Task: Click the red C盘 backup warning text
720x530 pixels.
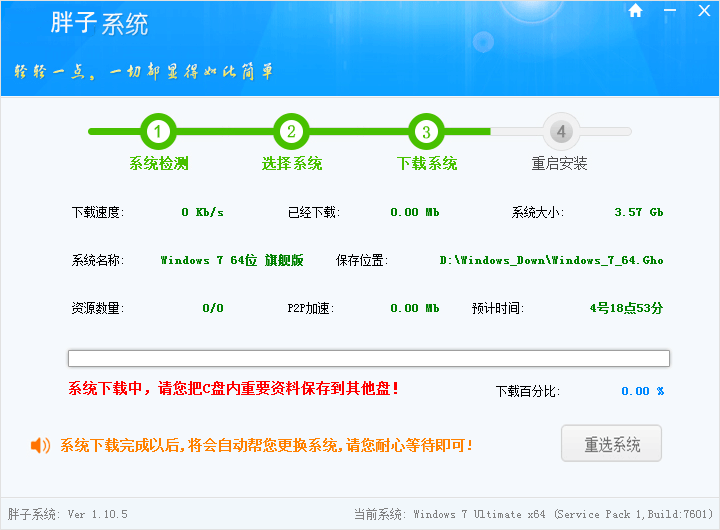Action: 234,388
